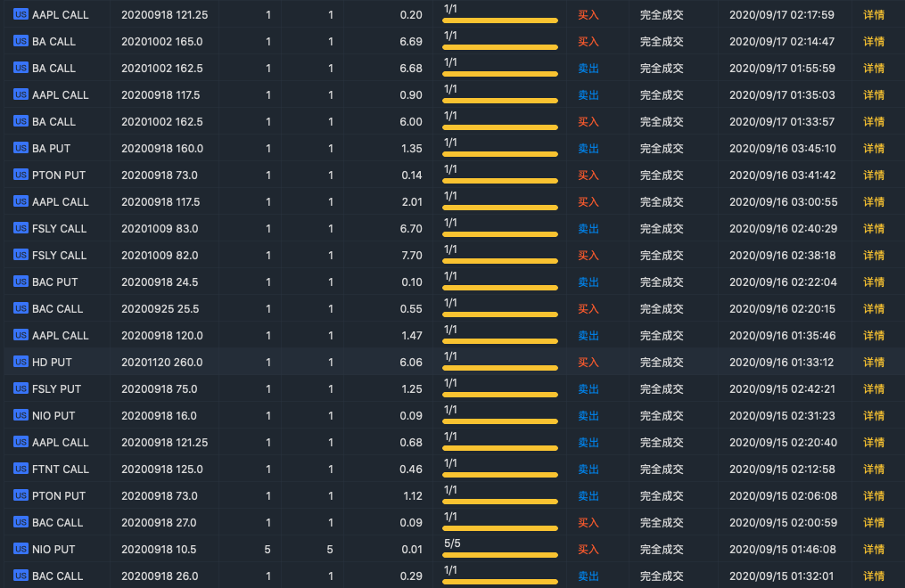Image resolution: width=905 pixels, height=588 pixels.
Task: Click 完全成交 status on HD PUT row
Action: pos(662,362)
